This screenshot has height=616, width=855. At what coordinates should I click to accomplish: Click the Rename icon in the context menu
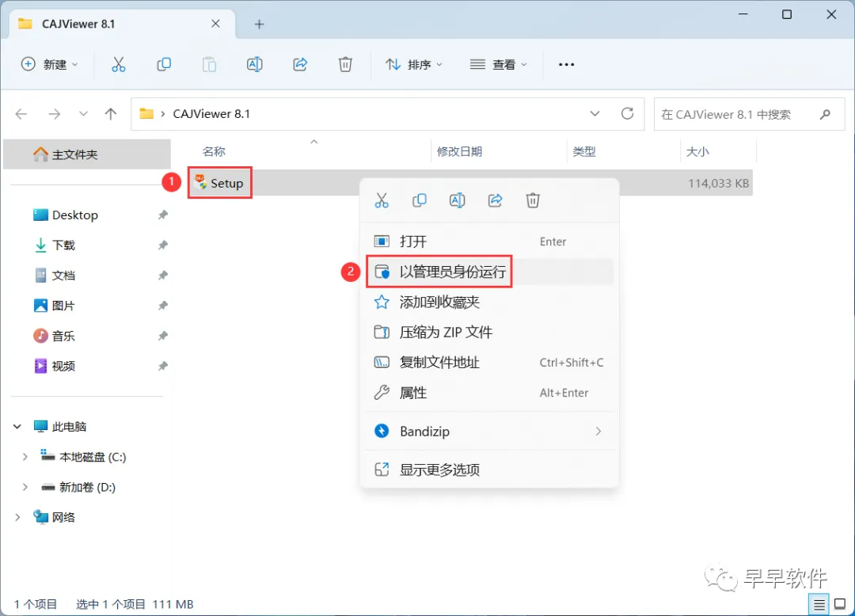tap(457, 200)
